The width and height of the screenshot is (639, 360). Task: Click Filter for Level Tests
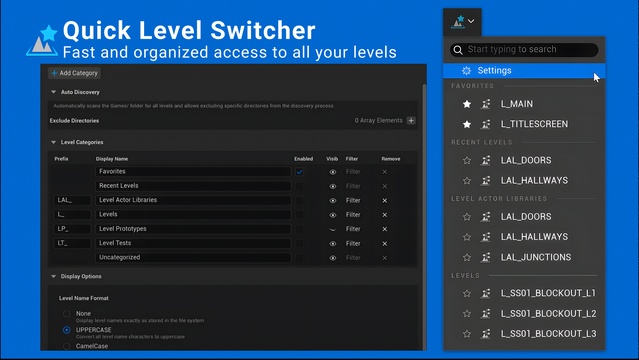353,243
